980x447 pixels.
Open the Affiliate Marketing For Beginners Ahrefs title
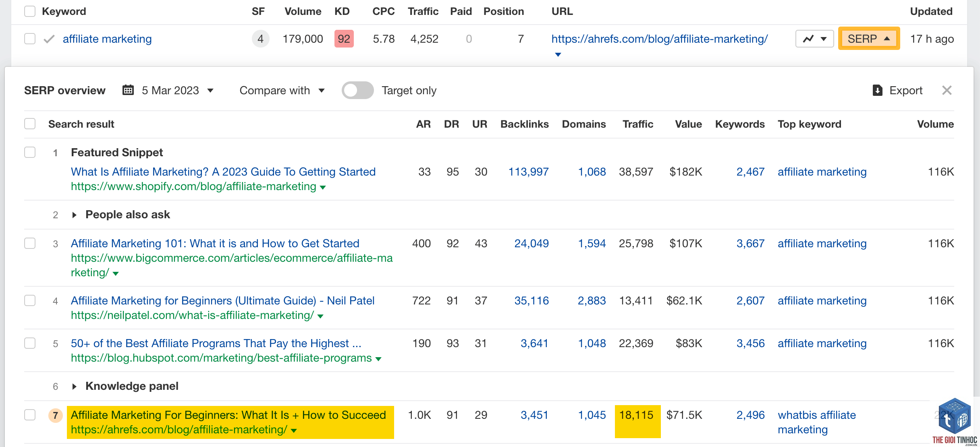(x=228, y=415)
